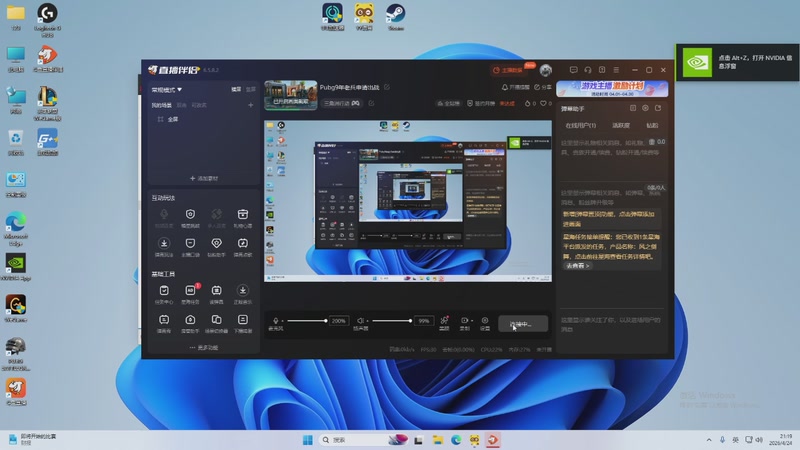800x450 pixels.
Task: Open the dropdown arrow beside the microphone icon
Action: tap(282, 321)
